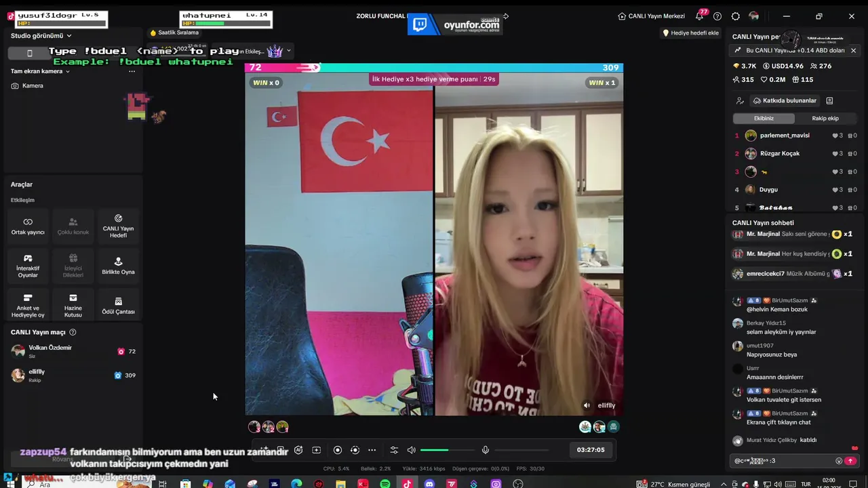Open the opponent's top gifters avatars below the video

tap(599, 427)
